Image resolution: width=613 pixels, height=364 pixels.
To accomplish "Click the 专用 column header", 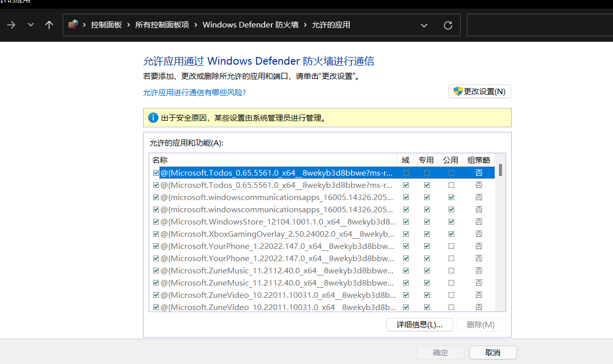I will [x=426, y=160].
